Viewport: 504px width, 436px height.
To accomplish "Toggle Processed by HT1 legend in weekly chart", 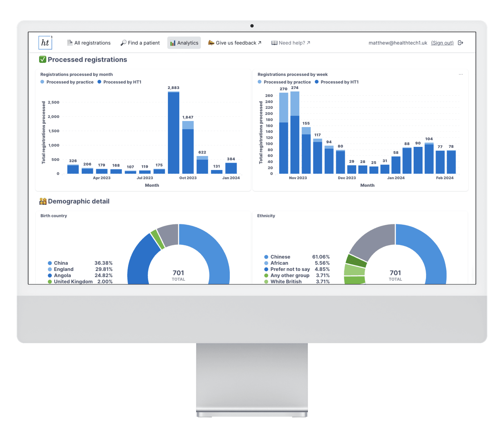I will pyautogui.click(x=337, y=82).
